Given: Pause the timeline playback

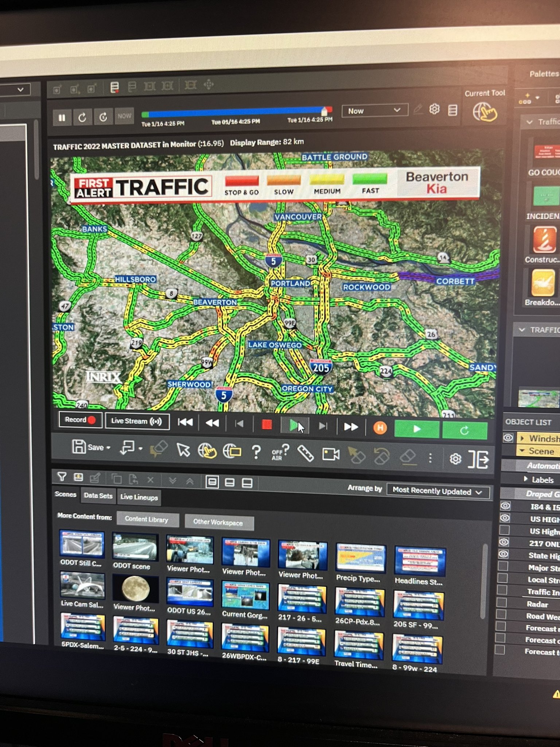Looking at the screenshot, I should 62,117.
